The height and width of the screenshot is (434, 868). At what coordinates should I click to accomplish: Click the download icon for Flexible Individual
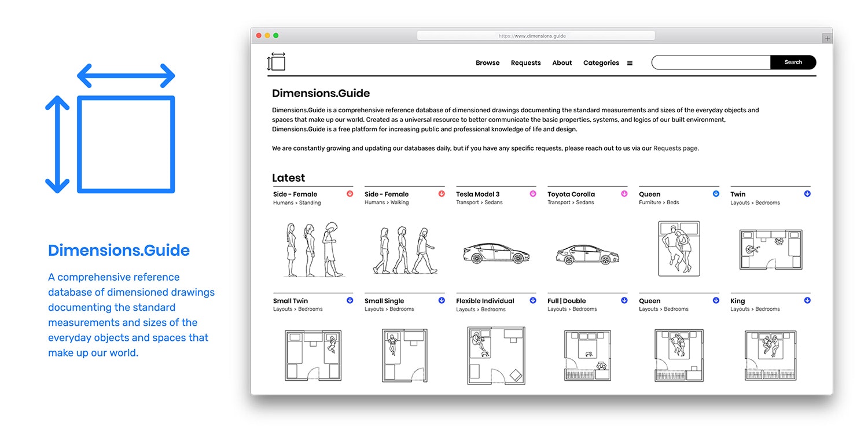pos(532,300)
